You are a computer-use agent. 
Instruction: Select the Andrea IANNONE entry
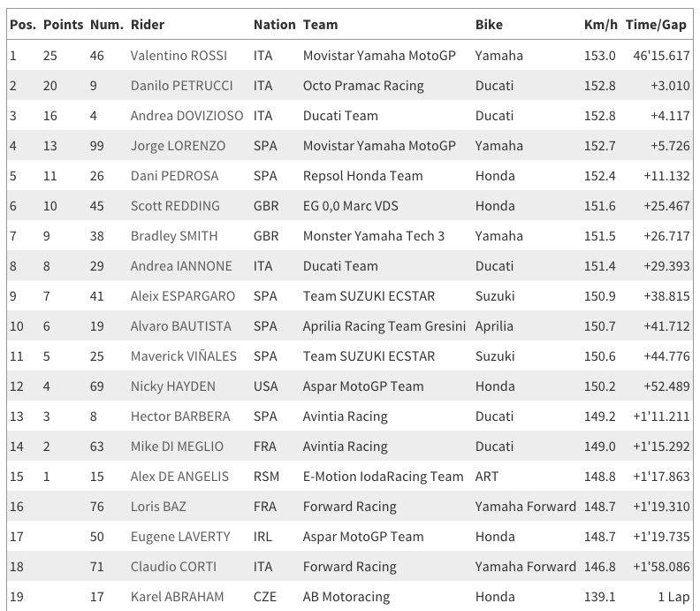pyautogui.click(x=181, y=266)
